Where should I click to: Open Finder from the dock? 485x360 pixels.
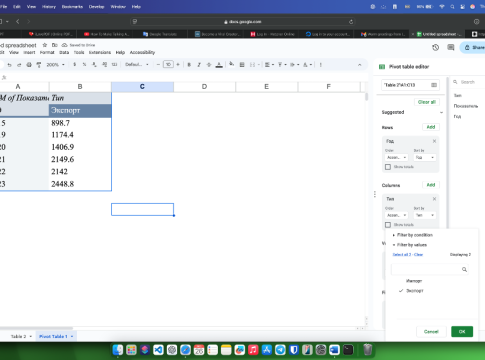[117, 350]
